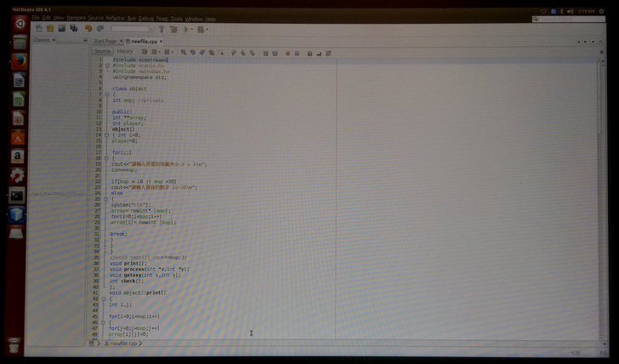Collapse the object::print fold on line 42
This screenshot has height=364, width=619.
(104, 299)
